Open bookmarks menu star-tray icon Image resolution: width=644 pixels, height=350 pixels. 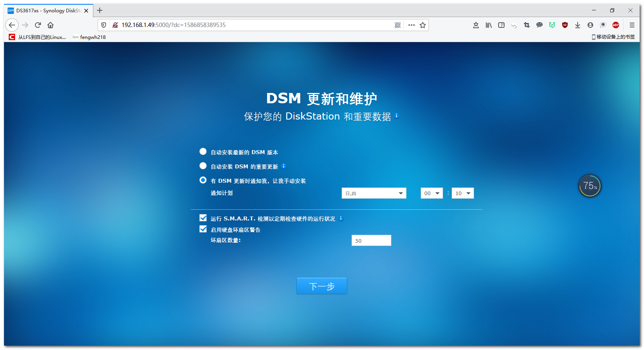476,25
